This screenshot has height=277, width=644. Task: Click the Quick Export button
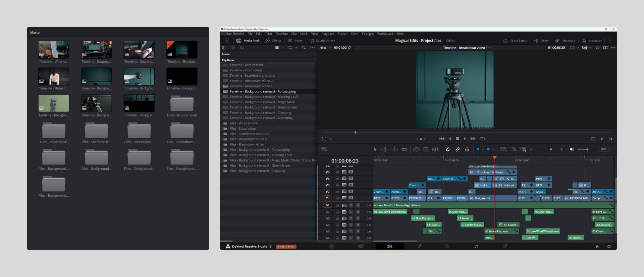[516, 41]
